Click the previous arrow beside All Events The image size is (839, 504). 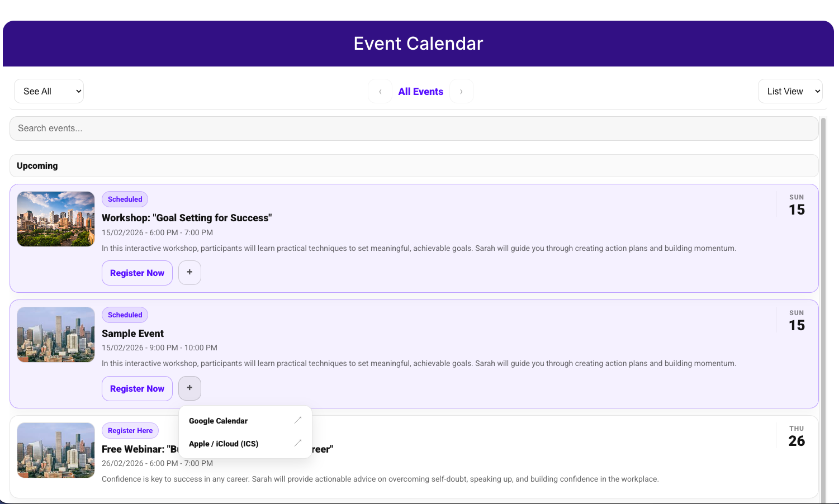point(380,92)
